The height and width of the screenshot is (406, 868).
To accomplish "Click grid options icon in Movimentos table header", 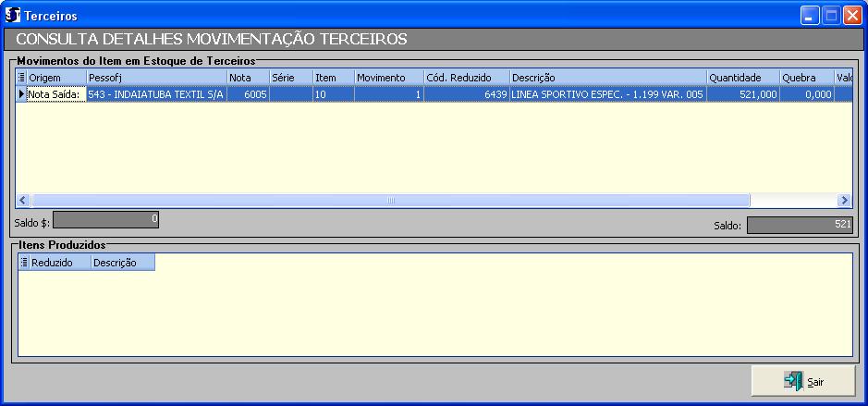I will [x=22, y=79].
